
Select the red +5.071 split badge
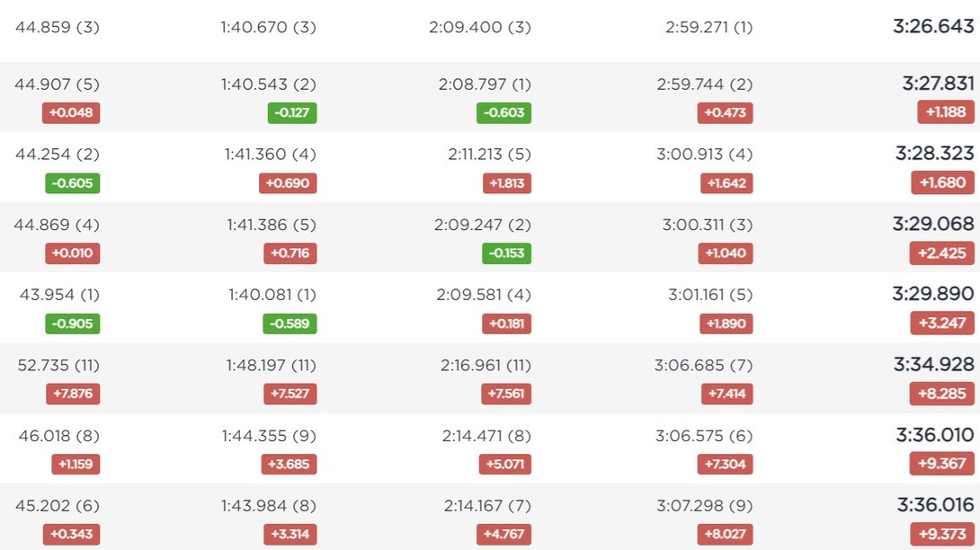(505, 465)
